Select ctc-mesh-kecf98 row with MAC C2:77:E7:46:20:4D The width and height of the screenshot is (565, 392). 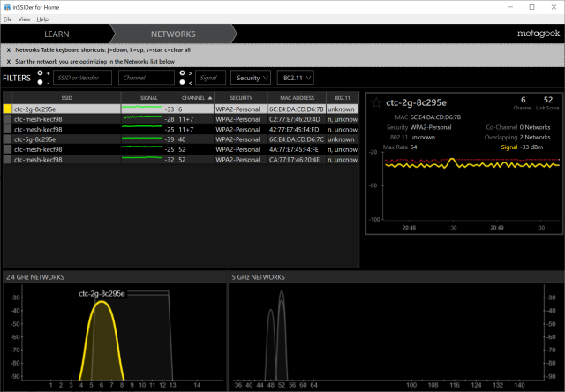tap(181, 119)
